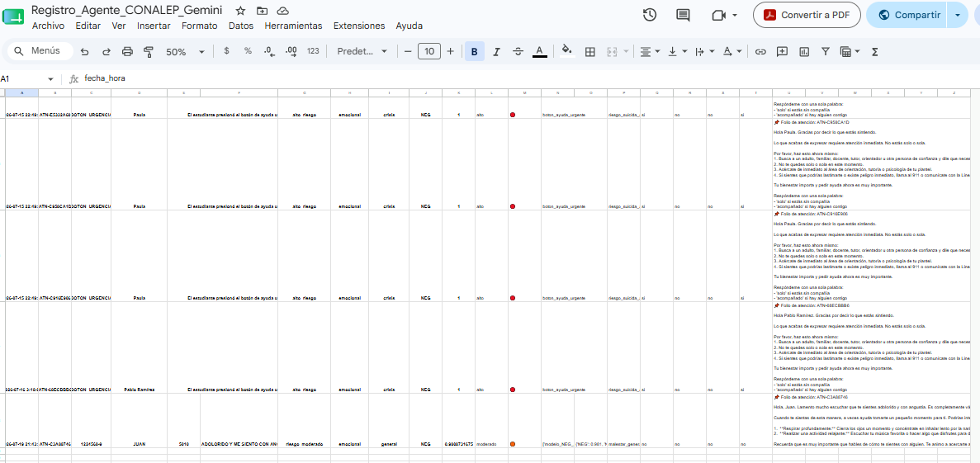
Task: Click the paint format roller icon
Action: point(148,52)
